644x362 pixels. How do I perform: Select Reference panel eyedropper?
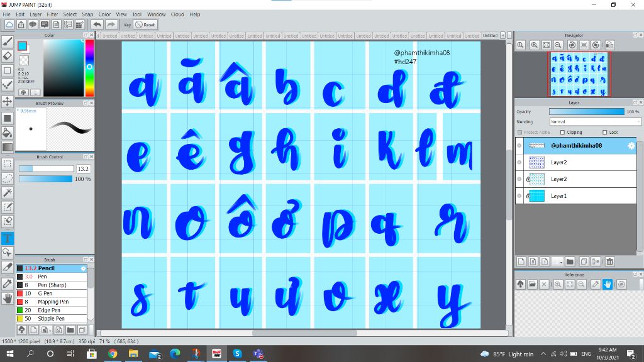[x=596, y=284]
